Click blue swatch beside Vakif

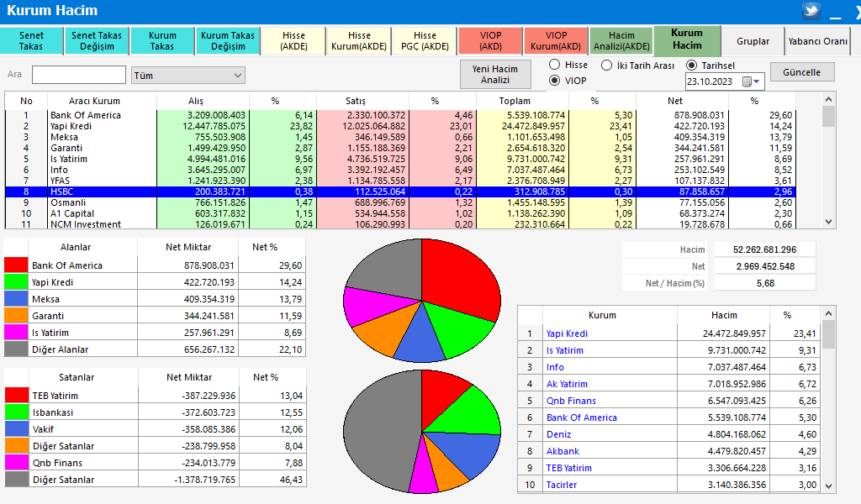tap(17, 429)
